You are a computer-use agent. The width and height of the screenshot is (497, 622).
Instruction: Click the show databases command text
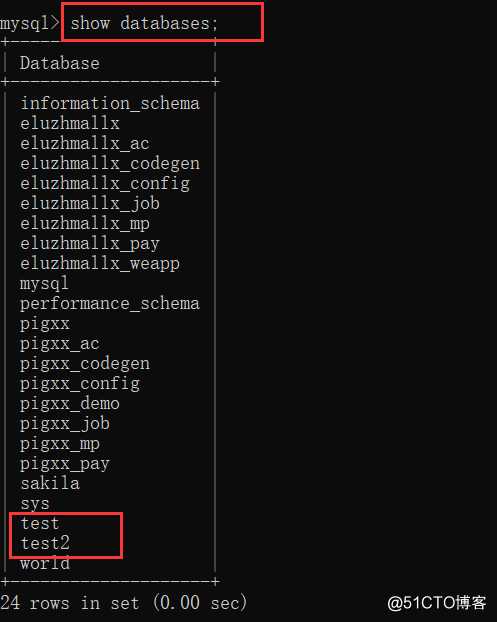144,23
